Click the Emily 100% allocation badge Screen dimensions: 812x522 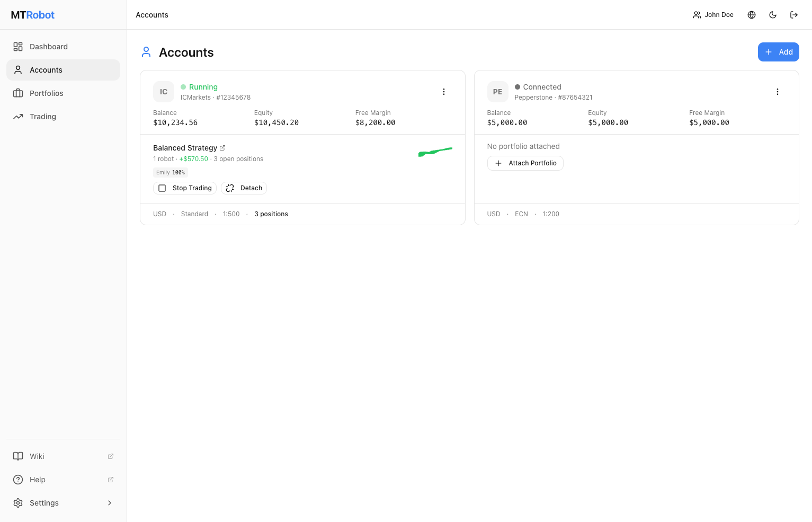coord(170,172)
